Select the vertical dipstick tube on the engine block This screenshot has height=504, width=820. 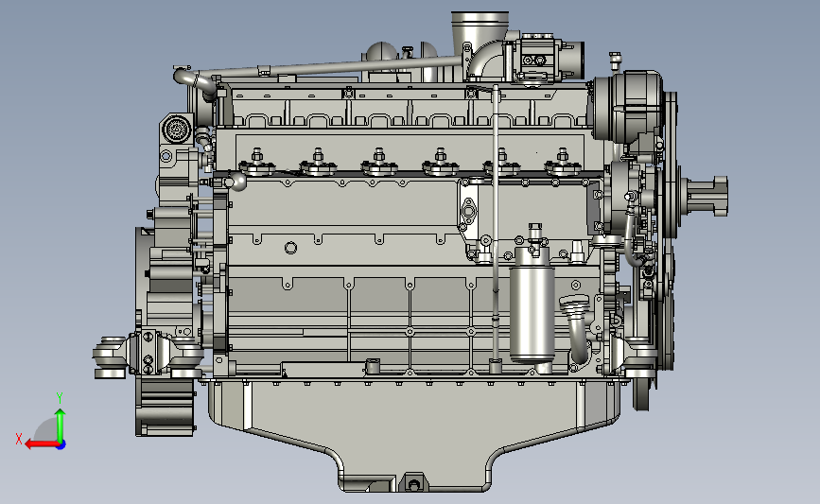tap(496, 228)
